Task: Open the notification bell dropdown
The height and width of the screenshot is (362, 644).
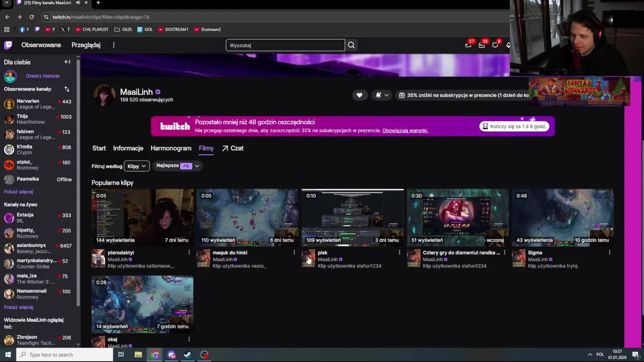Action: coord(382,95)
